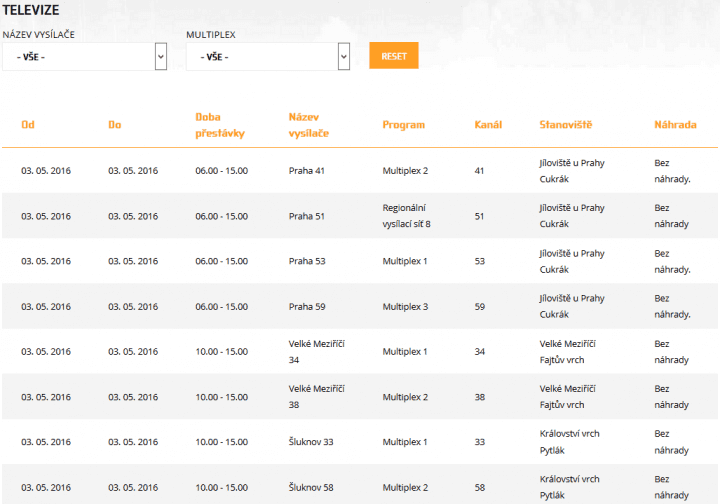Click Velké Meziříčí Fajtův vrch in channel 38 row
The width and height of the screenshot is (720, 504).
pos(568,397)
